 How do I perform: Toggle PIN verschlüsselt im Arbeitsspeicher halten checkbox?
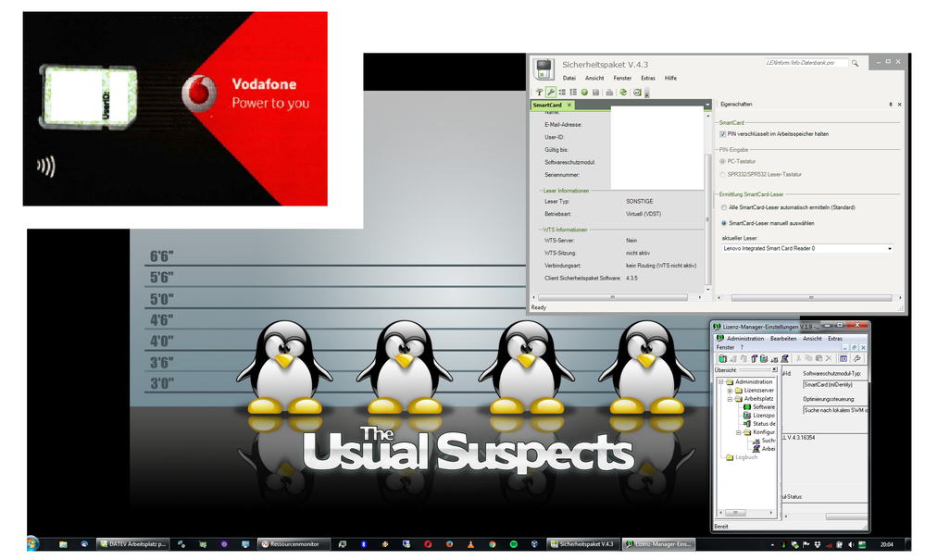click(722, 134)
